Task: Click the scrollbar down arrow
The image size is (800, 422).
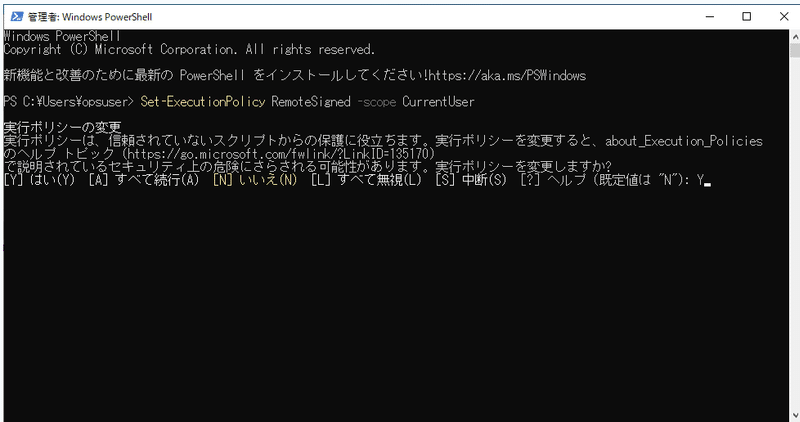Action: 795,415
